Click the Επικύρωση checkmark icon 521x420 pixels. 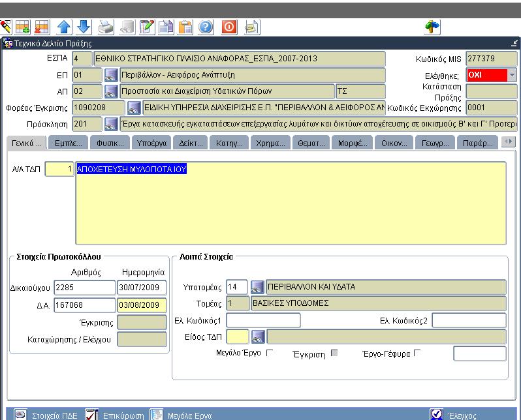tap(91, 415)
